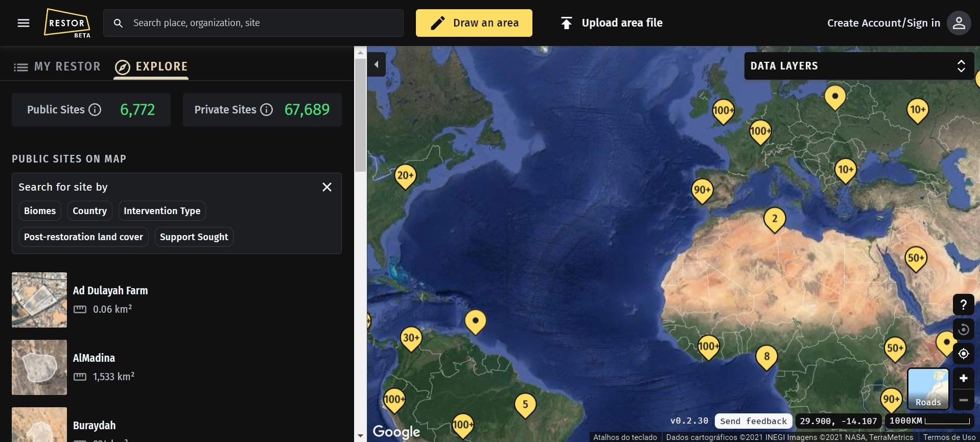The height and width of the screenshot is (442, 980).
Task: Click the sidebar scrollbar thumb
Action: click(360, 115)
